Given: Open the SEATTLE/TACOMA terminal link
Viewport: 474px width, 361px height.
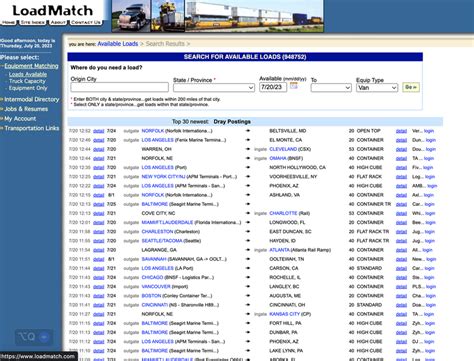Looking at the screenshot, I should 162,241.
